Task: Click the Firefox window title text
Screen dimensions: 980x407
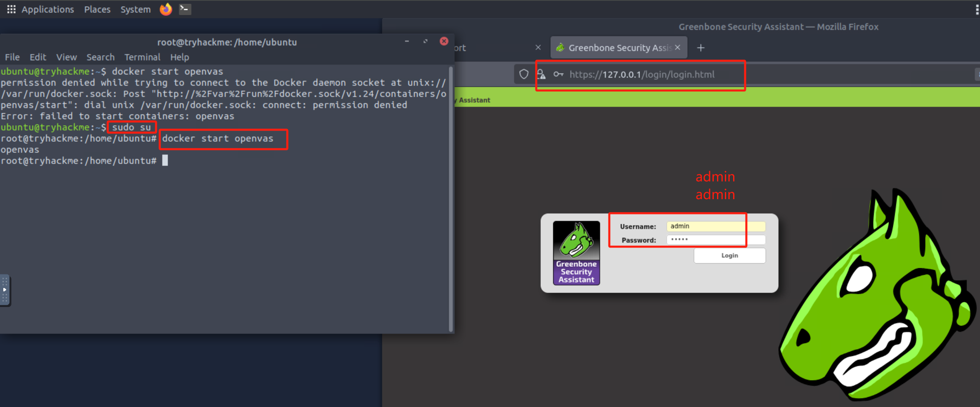Action: [779, 27]
